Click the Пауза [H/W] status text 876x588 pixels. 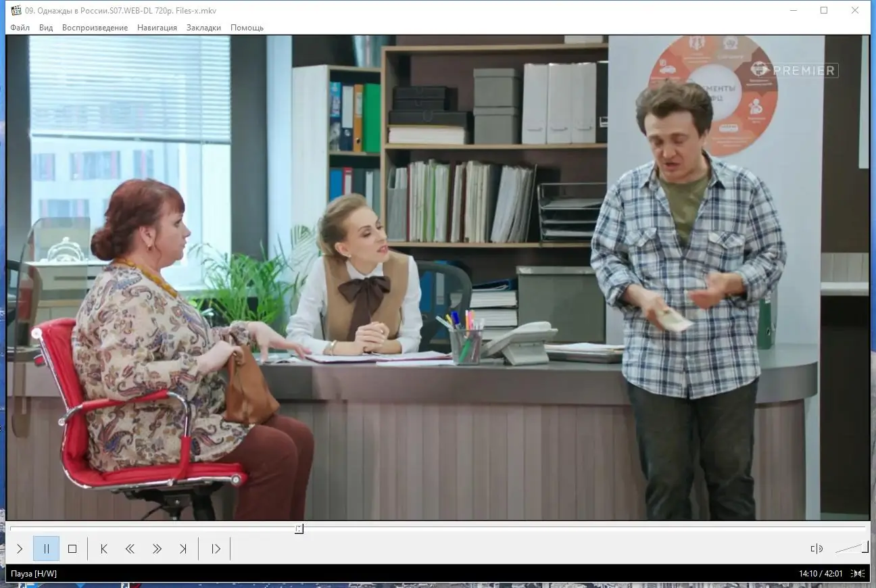[x=34, y=574]
